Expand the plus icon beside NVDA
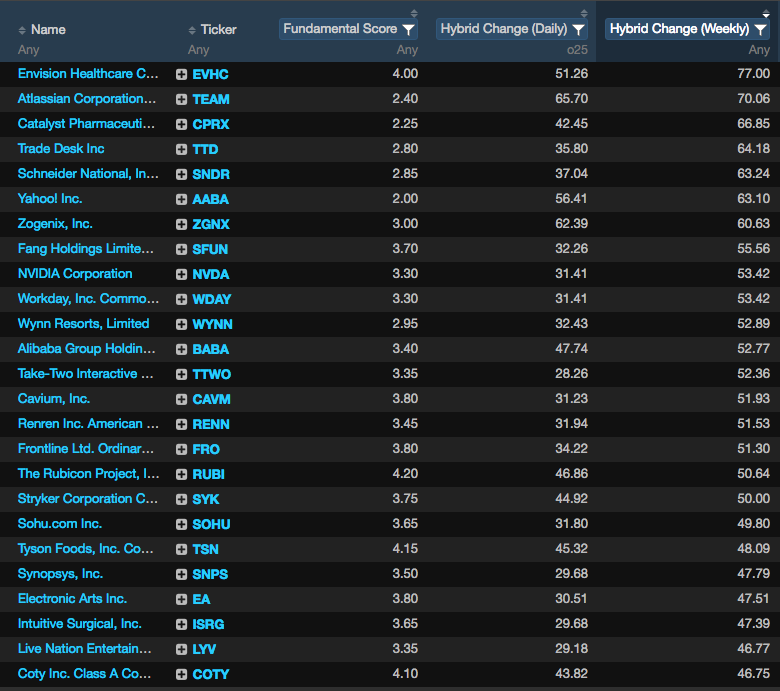The width and height of the screenshot is (780, 691). coord(182,274)
